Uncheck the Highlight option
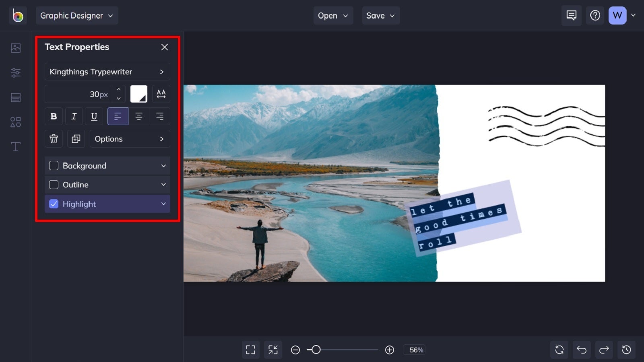Viewport: 644px width, 362px height. coord(54,204)
